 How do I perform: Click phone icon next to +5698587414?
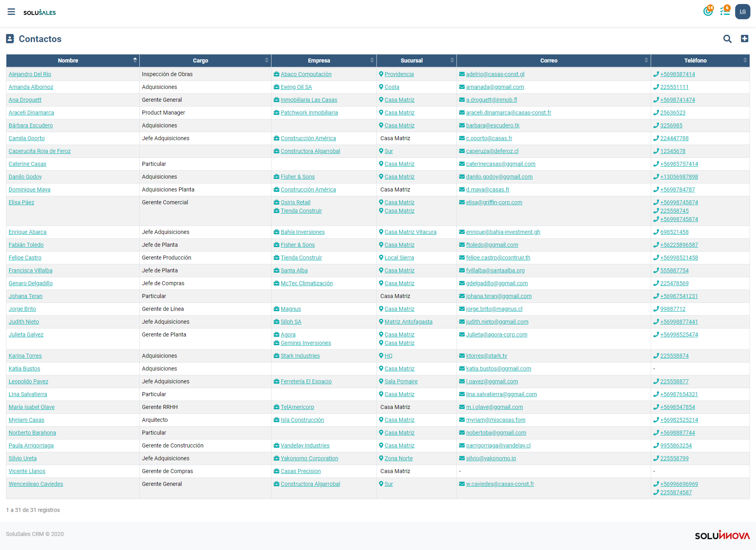[x=656, y=74]
